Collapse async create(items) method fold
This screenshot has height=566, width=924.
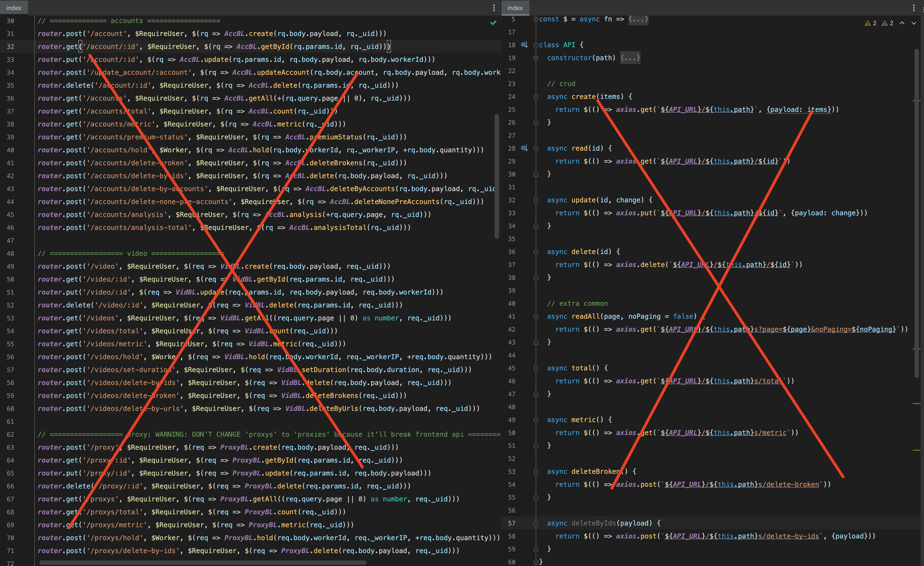pyautogui.click(x=536, y=97)
